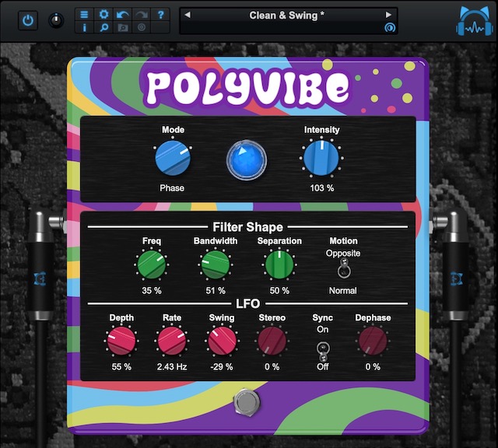Open settings with the gear icon

click(103, 15)
